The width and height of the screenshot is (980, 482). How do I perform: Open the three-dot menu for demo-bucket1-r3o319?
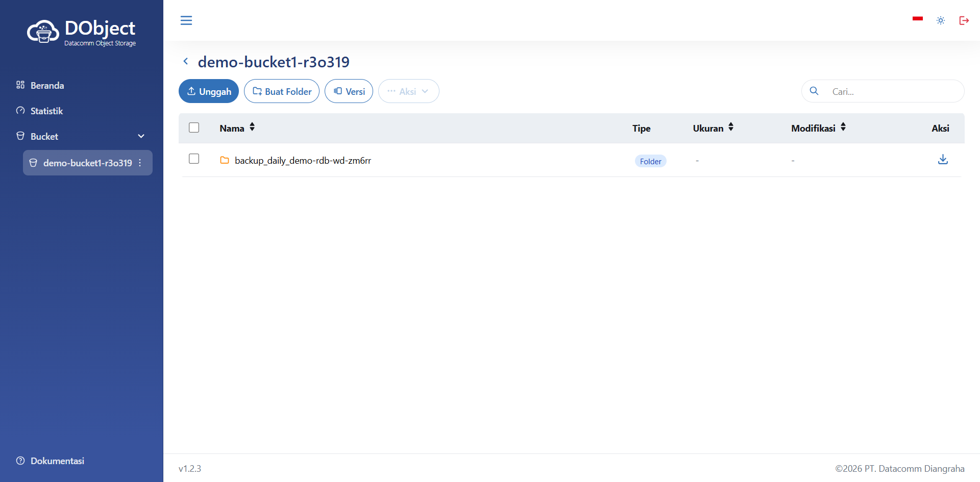tap(140, 163)
